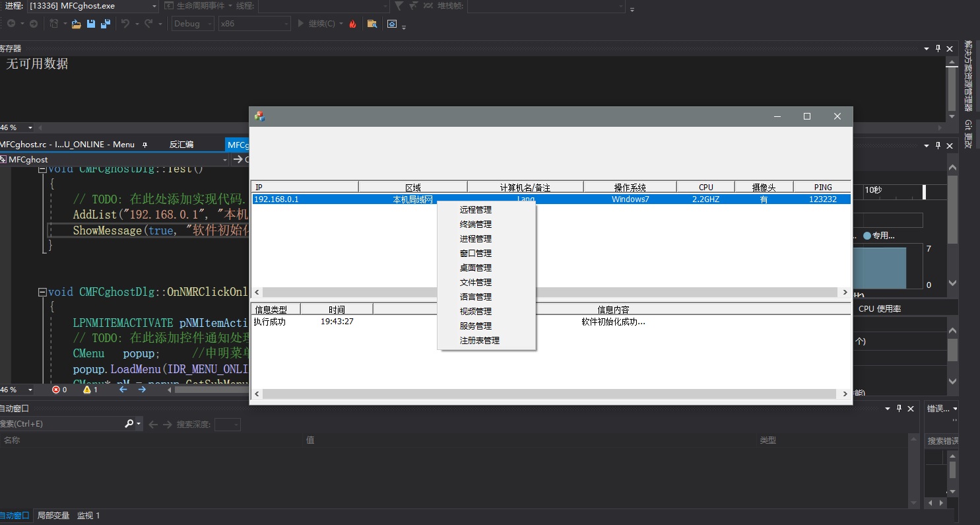The image size is (980, 525).
Task: Select 注册表管理 from the context menu
Action: pyautogui.click(x=479, y=341)
